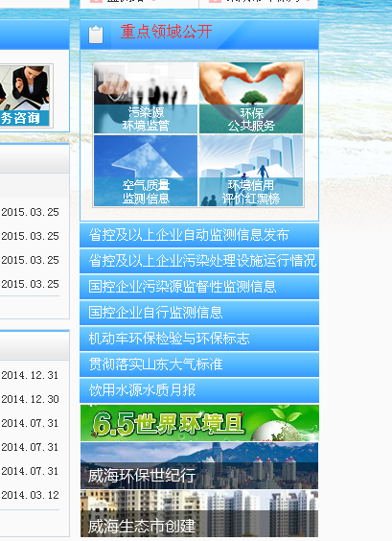Open the 环保公共服务 heart-hands tile
This screenshot has width=392, height=541.
click(251, 98)
